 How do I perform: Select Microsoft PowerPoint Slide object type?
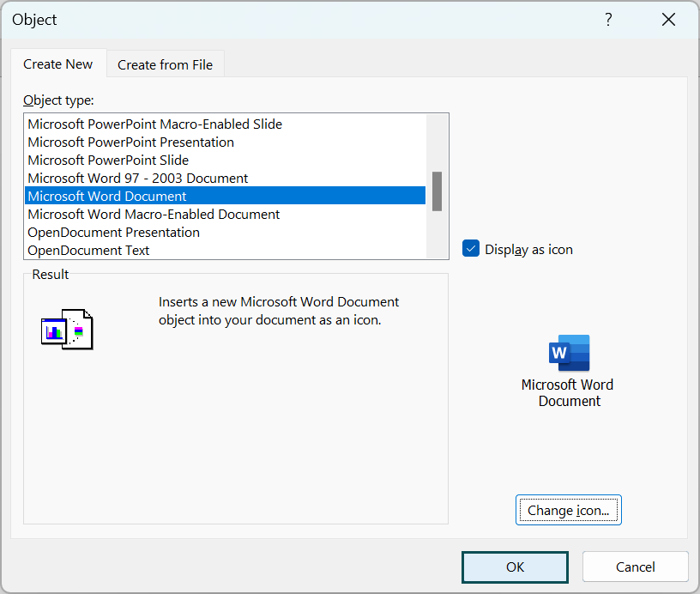click(108, 160)
